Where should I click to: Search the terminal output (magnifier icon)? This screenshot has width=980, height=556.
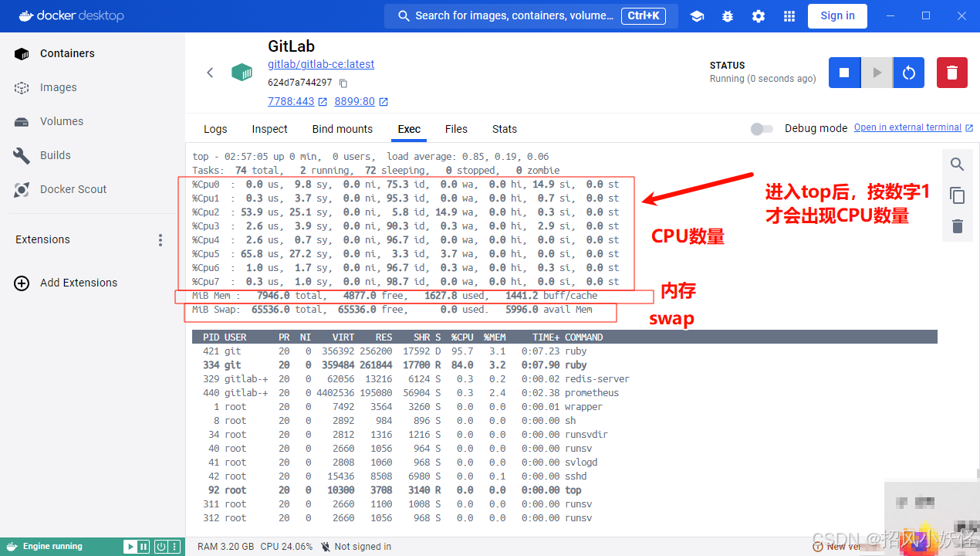(958, 164)
